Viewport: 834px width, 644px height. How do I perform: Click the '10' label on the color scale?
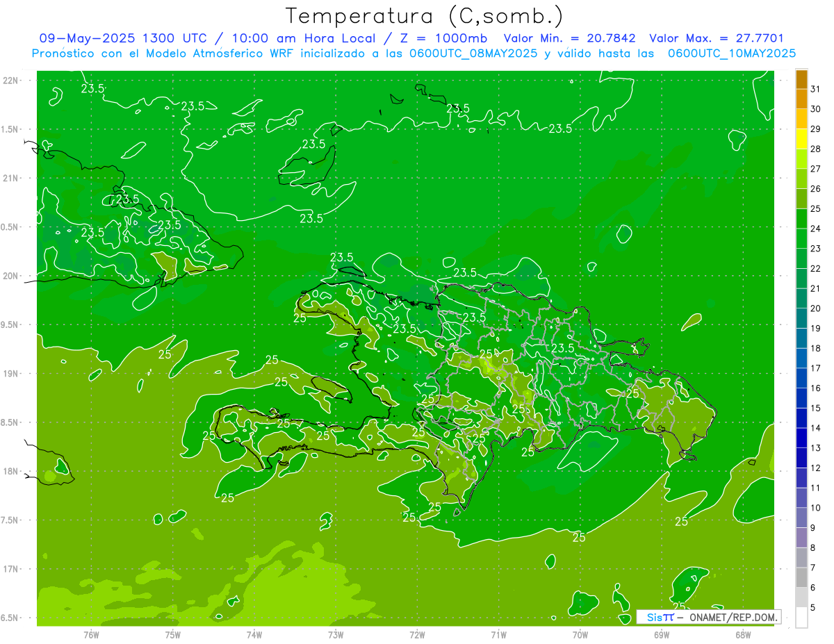pyautogui.click(x=815, y=508)
